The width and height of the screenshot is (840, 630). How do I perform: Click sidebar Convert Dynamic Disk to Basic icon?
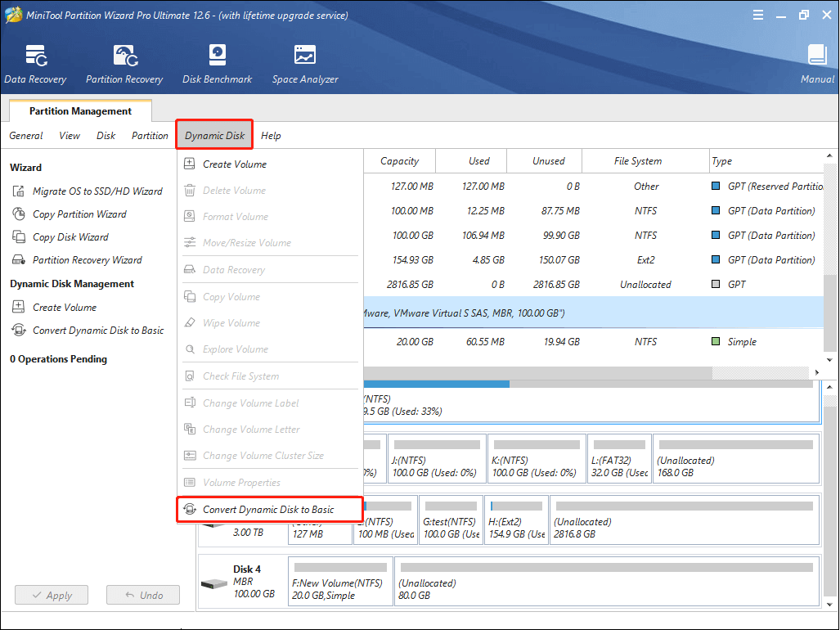coord(19,330)
